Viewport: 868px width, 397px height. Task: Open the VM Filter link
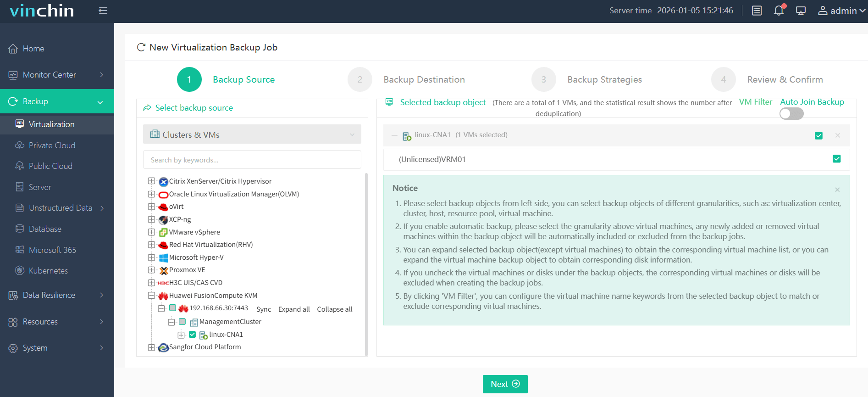click(x=755, y=102)
